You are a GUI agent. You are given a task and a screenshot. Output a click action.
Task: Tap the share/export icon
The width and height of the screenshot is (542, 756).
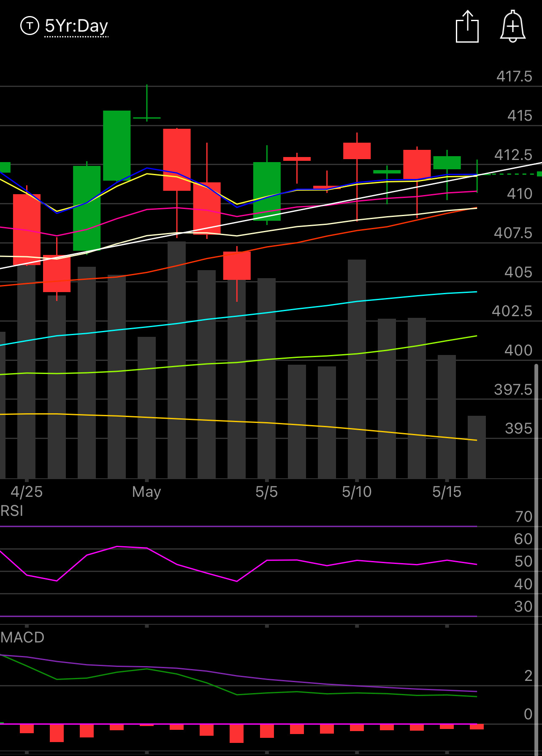pos(467,26)
